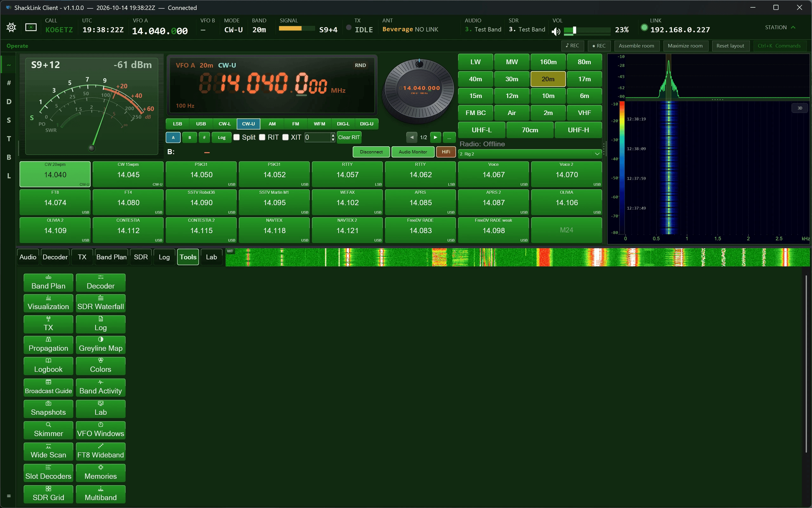Select the FT8 14.074 memory tile
Viewport: 812px width, 508px height.
(x=55, y=202)
